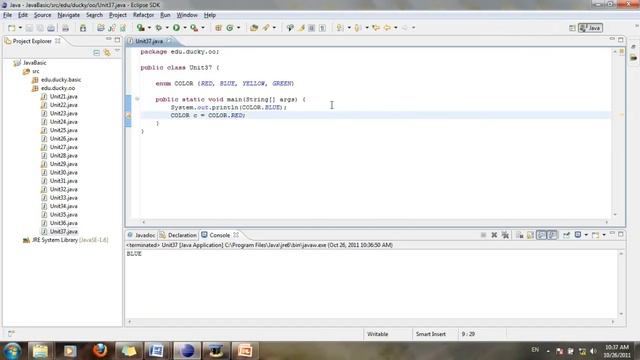Click the Save All toolbar icon
Image resolution: width=640 pixels, height=360 pixels.
pyautogui.click(x=40, y=28)
